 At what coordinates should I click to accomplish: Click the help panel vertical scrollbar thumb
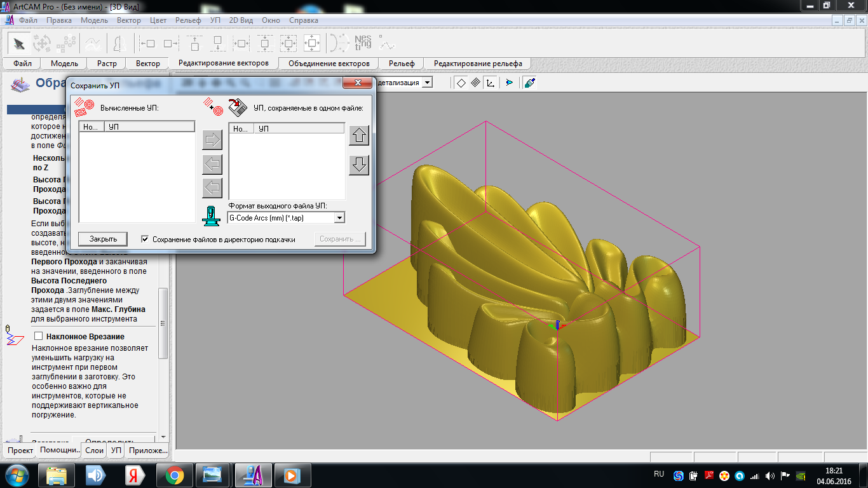point(163,323)
